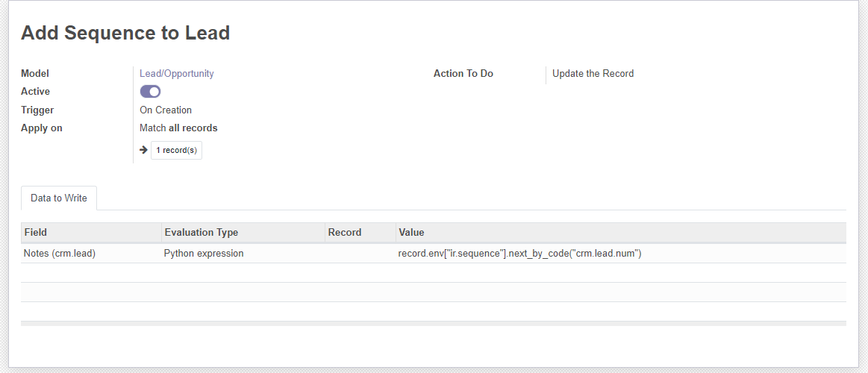Click the empty Record cell in first row
This screenshot has width=868, height=373.
point(360,254)
